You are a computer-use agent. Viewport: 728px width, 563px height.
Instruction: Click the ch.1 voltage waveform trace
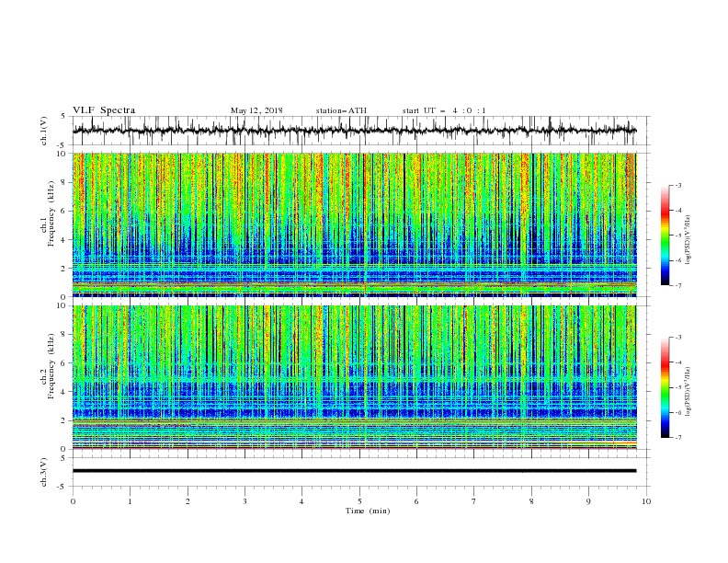pos(355,131)
